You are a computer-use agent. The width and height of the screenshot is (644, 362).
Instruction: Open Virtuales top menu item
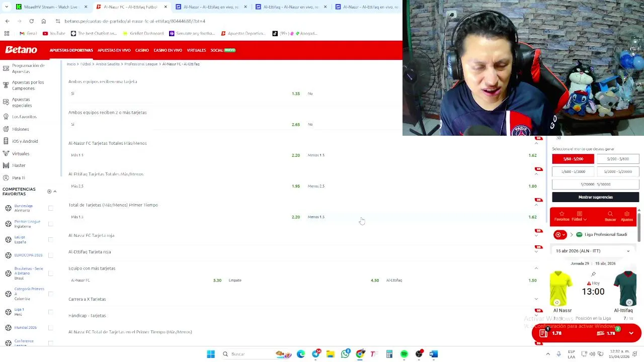pos(196,50)
